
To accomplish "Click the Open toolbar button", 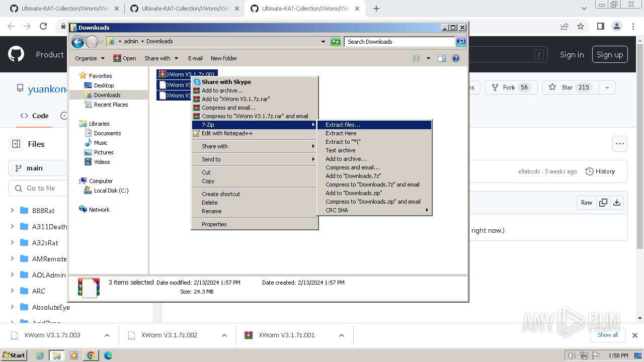I will [125, 58].
